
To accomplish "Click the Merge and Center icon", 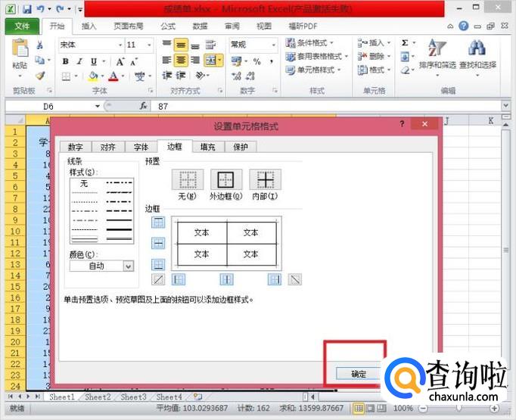I will tap(210, 60).
